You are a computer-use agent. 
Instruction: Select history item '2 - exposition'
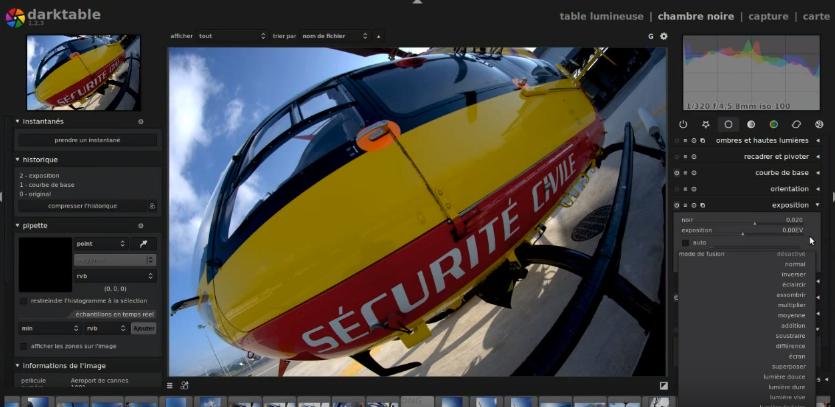tap(39, 175)
